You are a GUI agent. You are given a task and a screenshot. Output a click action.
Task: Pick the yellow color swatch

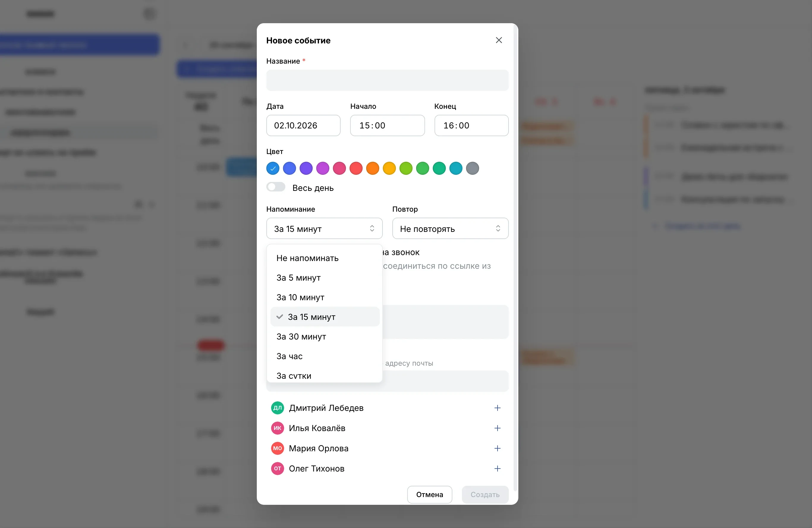[x=389, y=168]
